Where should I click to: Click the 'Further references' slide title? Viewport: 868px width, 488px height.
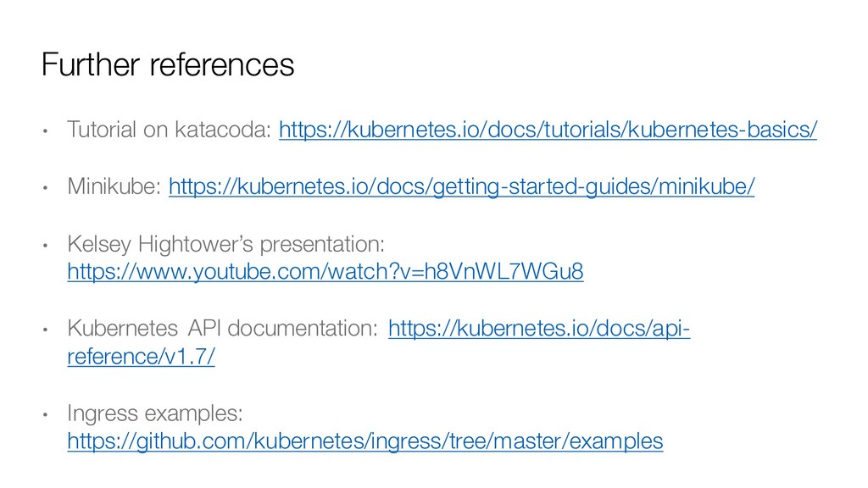(168, 64)
